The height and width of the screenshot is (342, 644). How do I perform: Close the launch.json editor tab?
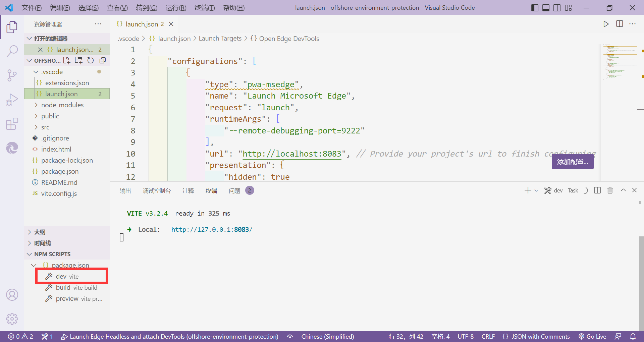[x=171, y=24]
